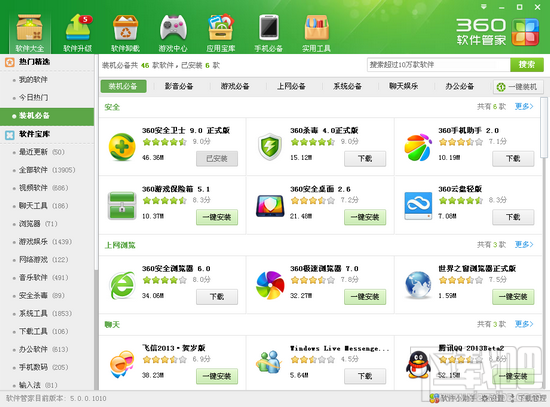Open the title bar dropdown menu arrow
Screen dimensions: 550x407
pos(484,7)
